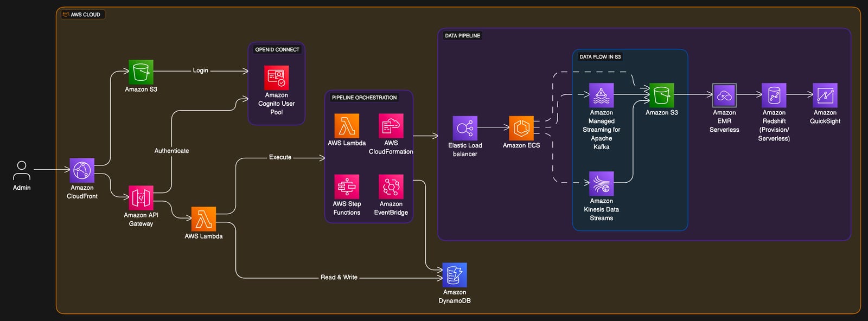The height and width of the screenshot is (321, 868).
Task: Click the AWS Step Functions icon
Action: [x=347, y=187]
